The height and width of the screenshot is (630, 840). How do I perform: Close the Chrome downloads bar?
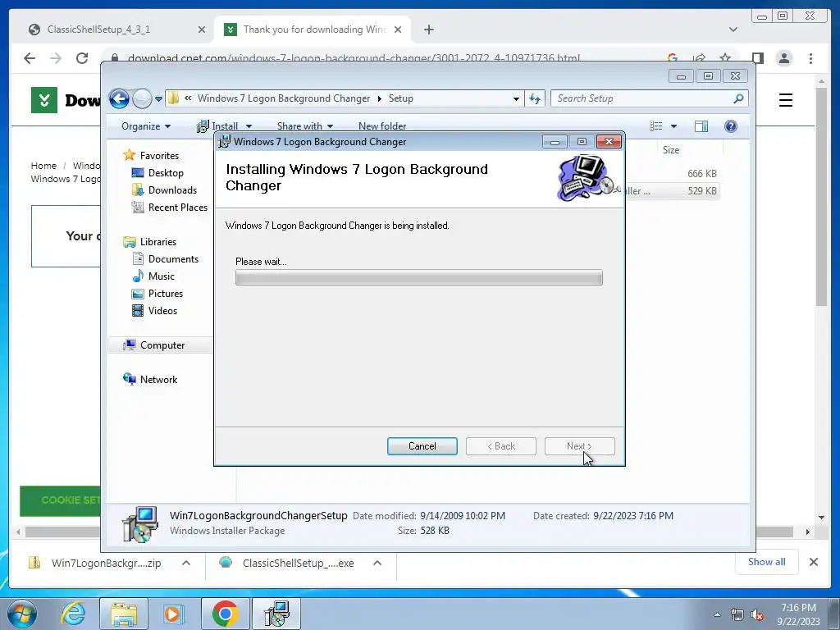813,562
